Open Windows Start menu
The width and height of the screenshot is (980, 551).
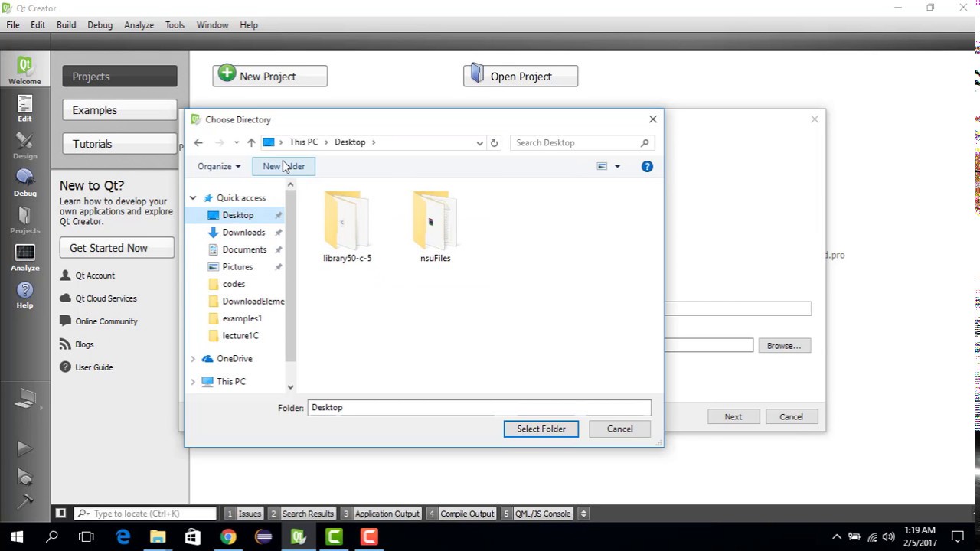17,537
